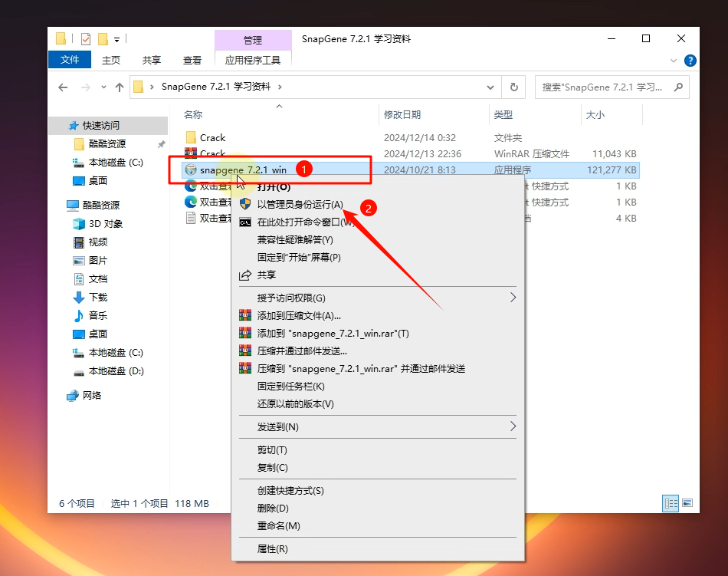Open Downloads folder in navigation pane
Viewport: 728px width, 576px height.
coord(98,298)
